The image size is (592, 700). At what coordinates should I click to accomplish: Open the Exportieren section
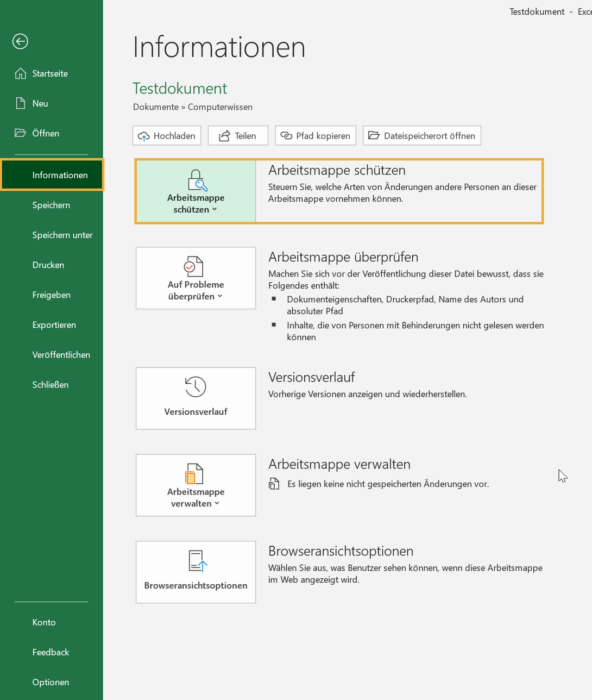coord(54,324)
